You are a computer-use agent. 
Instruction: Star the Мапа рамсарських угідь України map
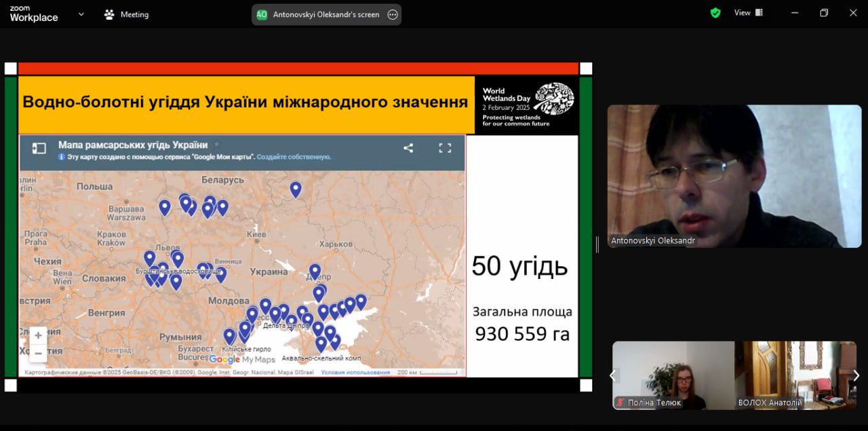click(x=217, y=145)
